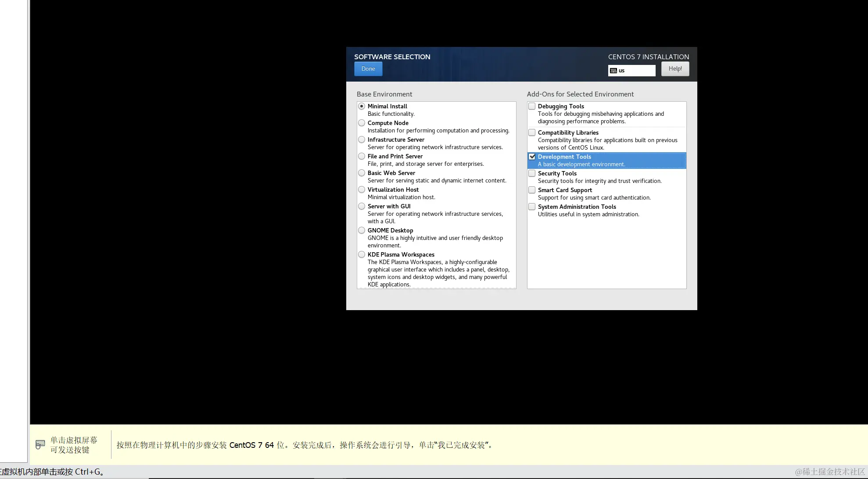Enable System Administration Tools add-on
Viewport: 868px width, 479px height.
coord(532,207)
